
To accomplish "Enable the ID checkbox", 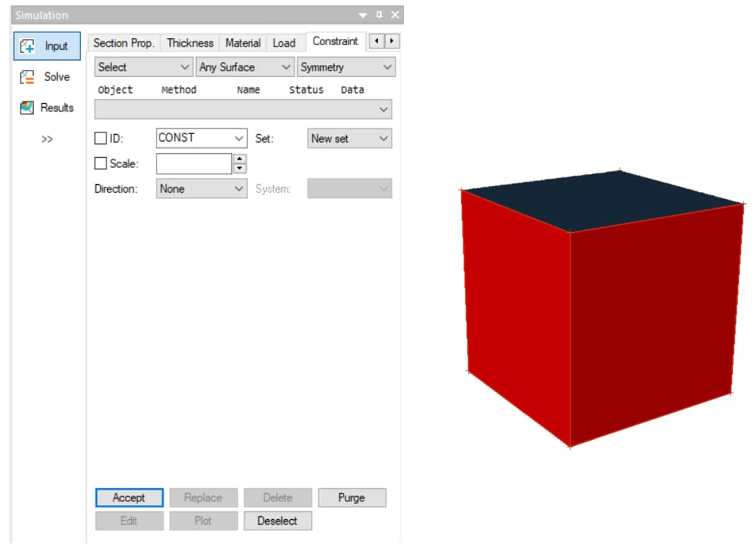I will coord(101,138).
